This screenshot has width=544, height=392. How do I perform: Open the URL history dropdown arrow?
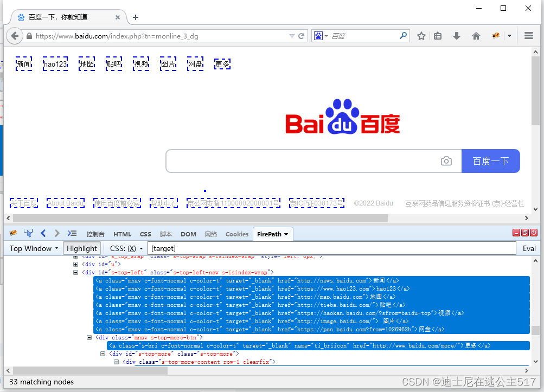pos(292,36)
